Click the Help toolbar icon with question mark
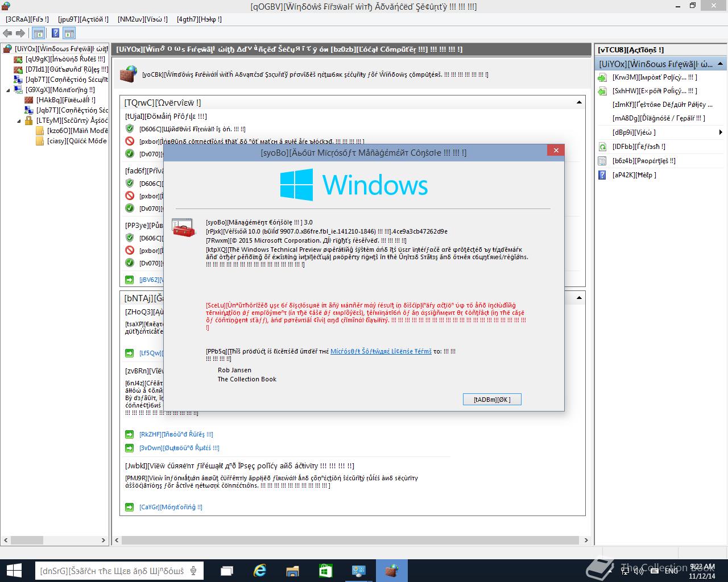Image resolution: width=728 pixels, height=582 pixels. [55, 34]
